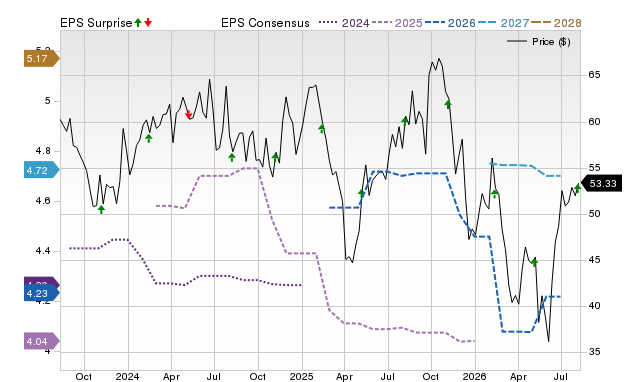Click the red down arrow in EPS Surprise legend
Viewport: 640px width, 382px height.
click(x=148, y=22)
